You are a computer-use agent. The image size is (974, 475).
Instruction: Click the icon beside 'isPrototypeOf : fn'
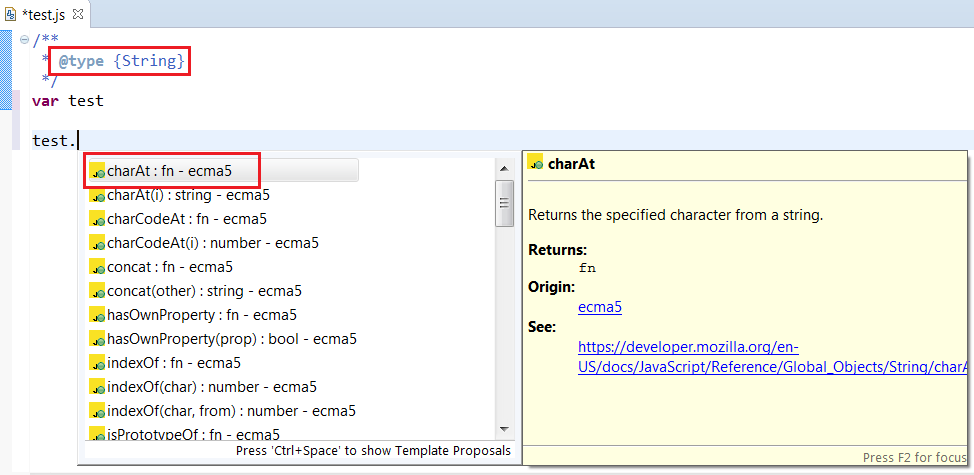click(97, 434)
